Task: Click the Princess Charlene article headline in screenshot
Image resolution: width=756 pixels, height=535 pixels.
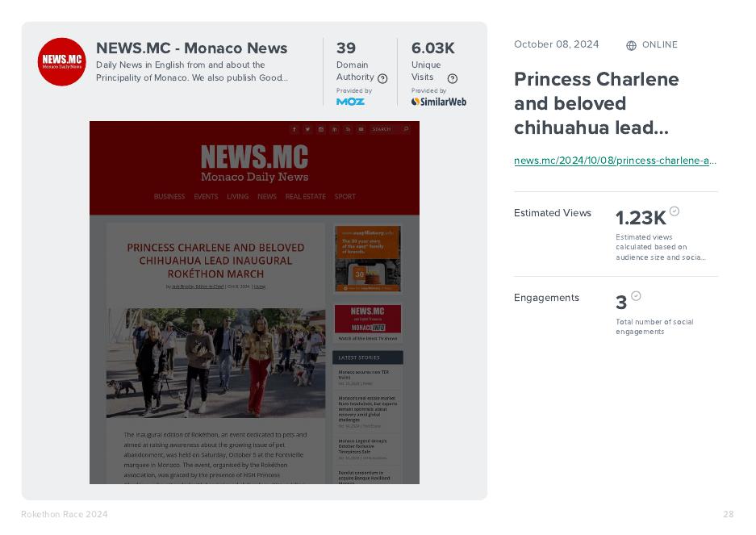Action: pos(215,261)
